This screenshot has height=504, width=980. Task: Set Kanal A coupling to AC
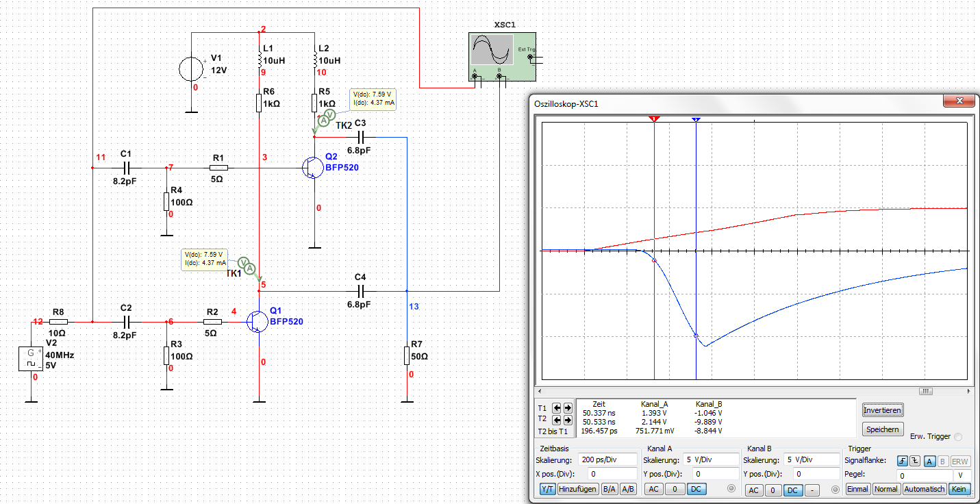(654, 490)
